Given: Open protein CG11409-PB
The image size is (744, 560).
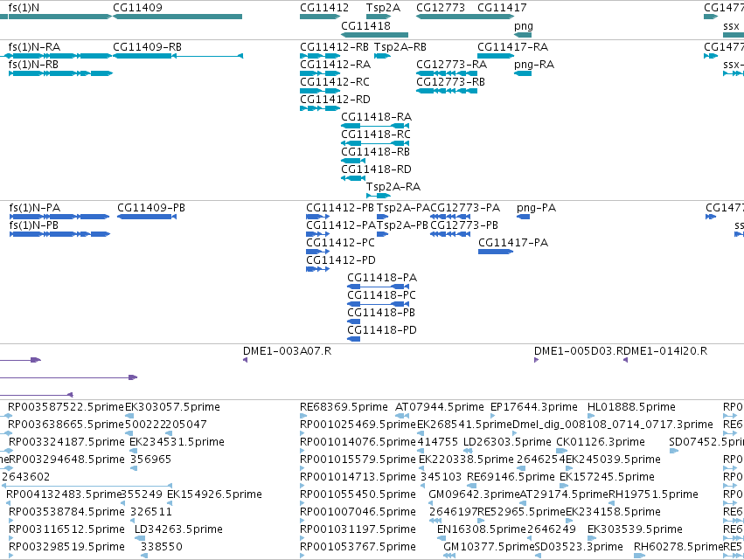Looking at the screenshot, I should click(151, 208).
